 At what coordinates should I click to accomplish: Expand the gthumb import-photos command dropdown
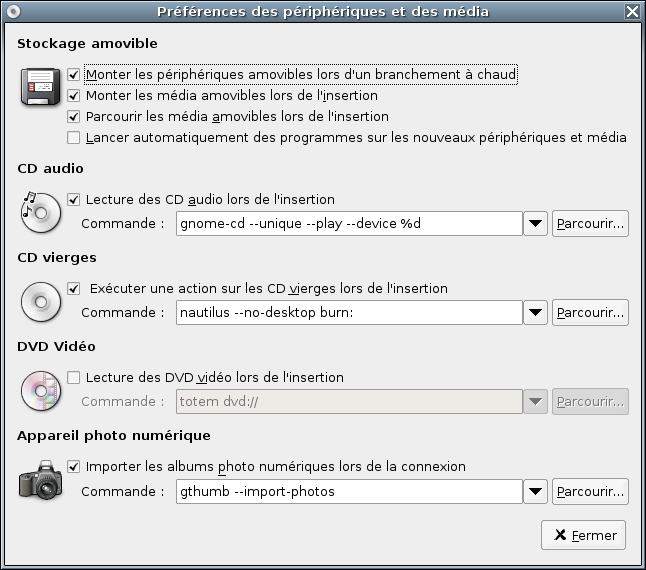pos(535,491)
